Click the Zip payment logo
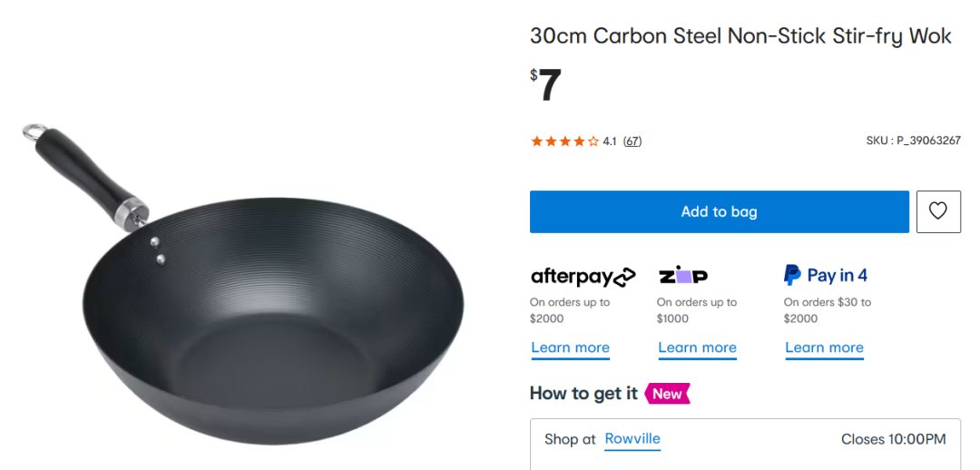The width and height of the screenshot is (980, 470). pos(682,276)
